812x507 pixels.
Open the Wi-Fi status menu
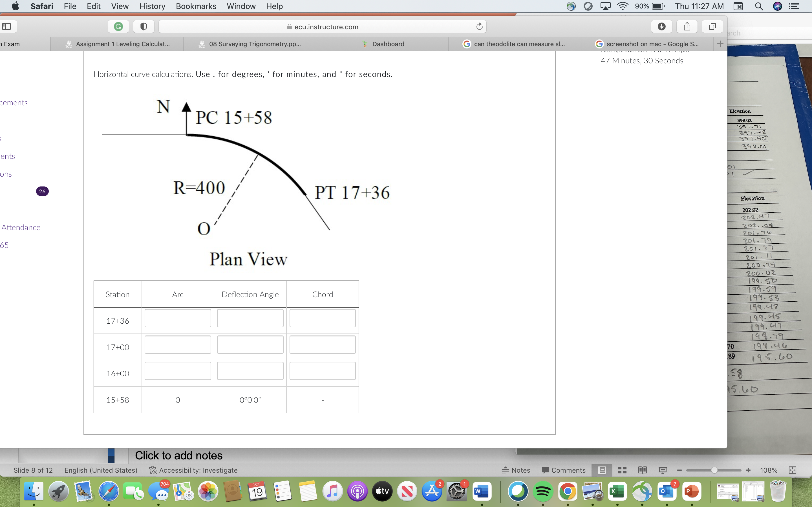coord(623,6)
